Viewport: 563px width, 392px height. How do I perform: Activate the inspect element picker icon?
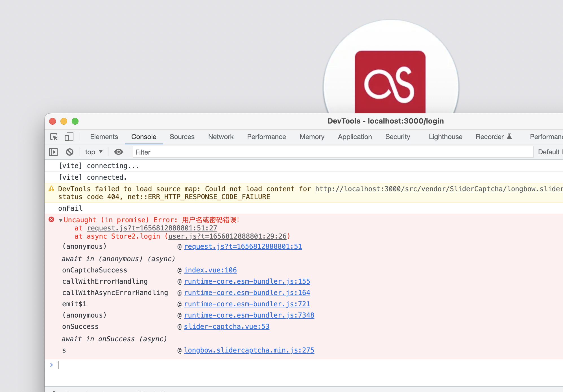pyautogui.click(x=54, y=137)
